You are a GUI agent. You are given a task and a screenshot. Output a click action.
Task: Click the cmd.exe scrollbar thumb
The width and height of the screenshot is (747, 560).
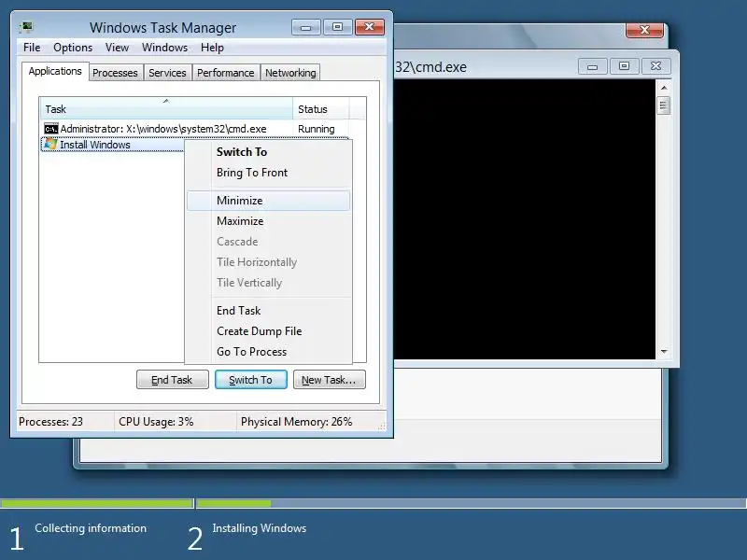click(x=664, y=105)
